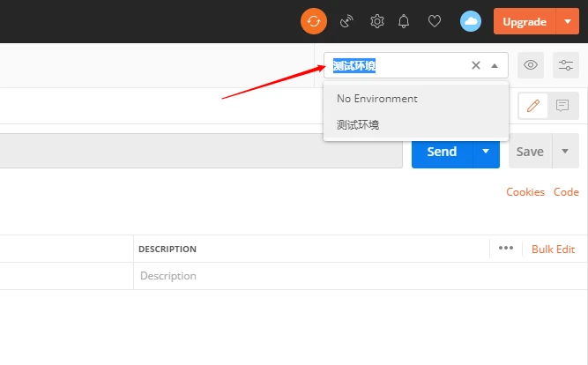Viewport: 588px width, 365px height.
Task: Open manage environments sliders icon
Action: (565, 65)
